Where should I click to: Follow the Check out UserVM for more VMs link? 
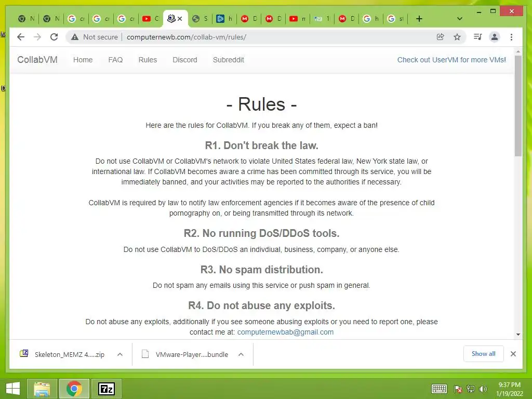451,60
